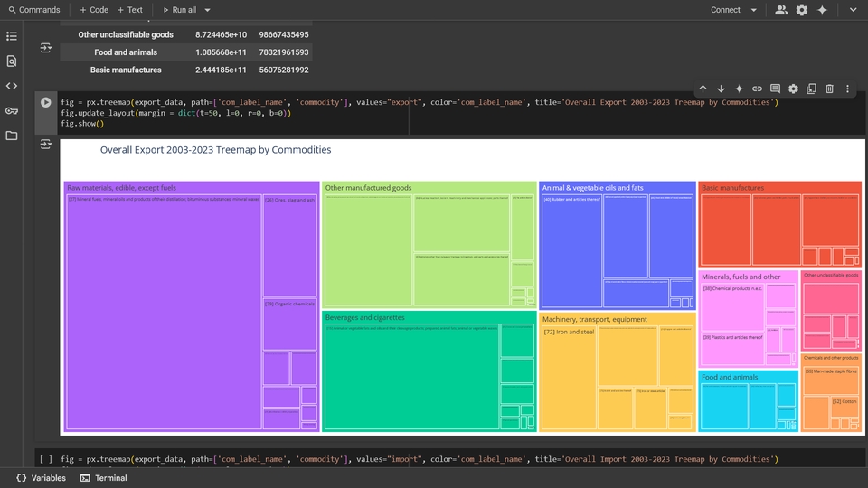The height and width of the screenshot is (488, 868).
Task: Select [40] Rubber and articles thereof tile
Action: click(x=571, y=250)
